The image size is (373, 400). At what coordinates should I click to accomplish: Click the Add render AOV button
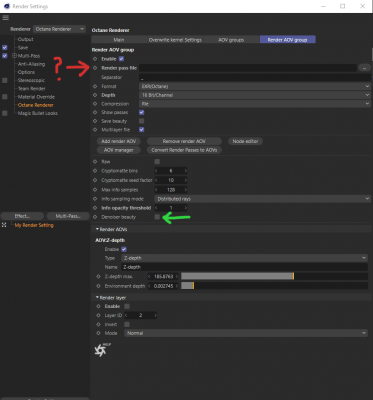tap(118, 141)
